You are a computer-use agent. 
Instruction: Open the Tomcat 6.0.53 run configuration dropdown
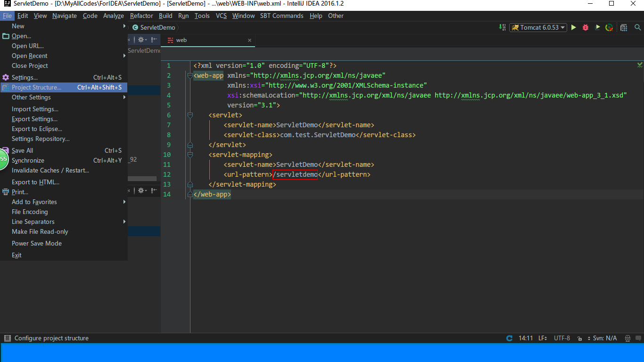coord(538,27)
